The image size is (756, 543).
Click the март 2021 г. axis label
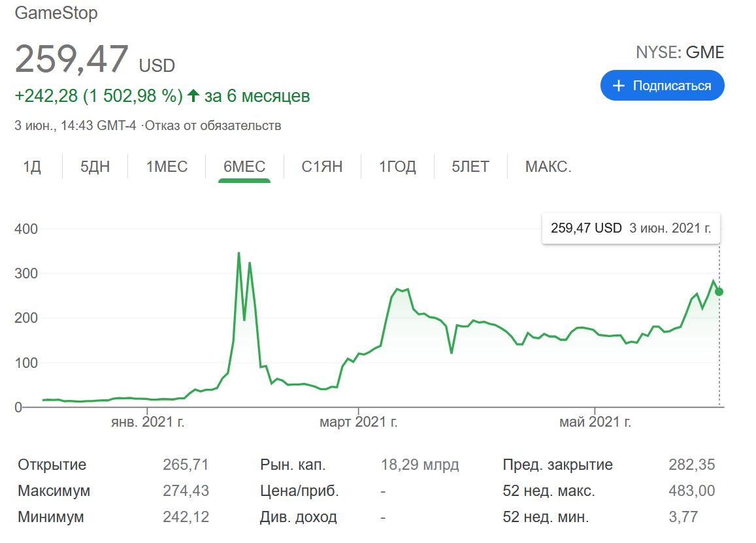[358, 423]
